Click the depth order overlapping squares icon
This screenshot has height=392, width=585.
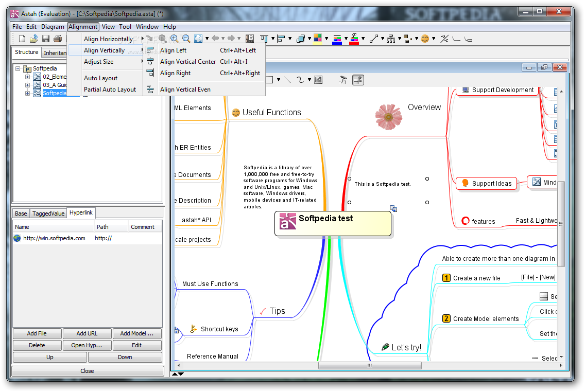click(300, 39)
